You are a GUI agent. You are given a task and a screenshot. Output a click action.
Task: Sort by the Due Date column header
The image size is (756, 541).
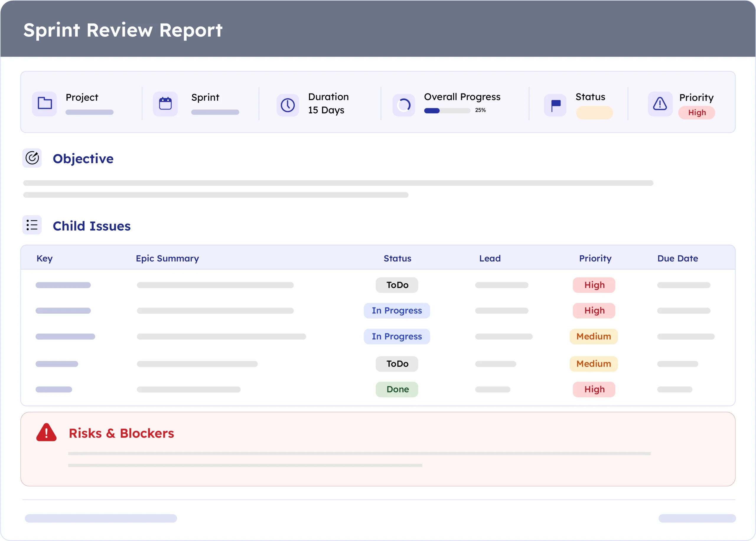(678, 258)
